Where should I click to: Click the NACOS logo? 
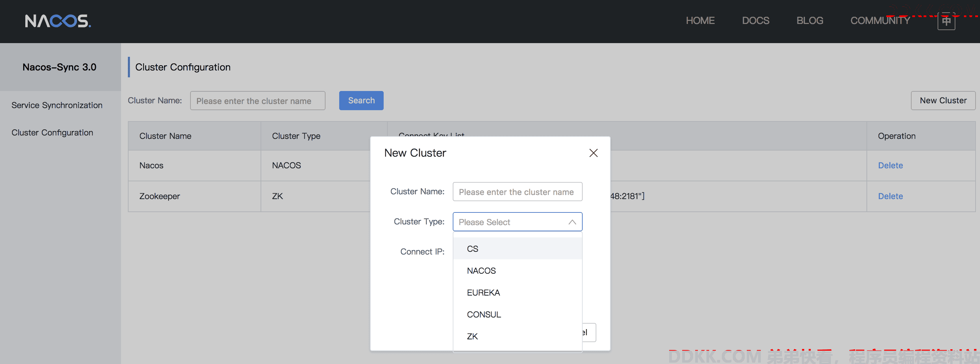click(x=58, y=21)
